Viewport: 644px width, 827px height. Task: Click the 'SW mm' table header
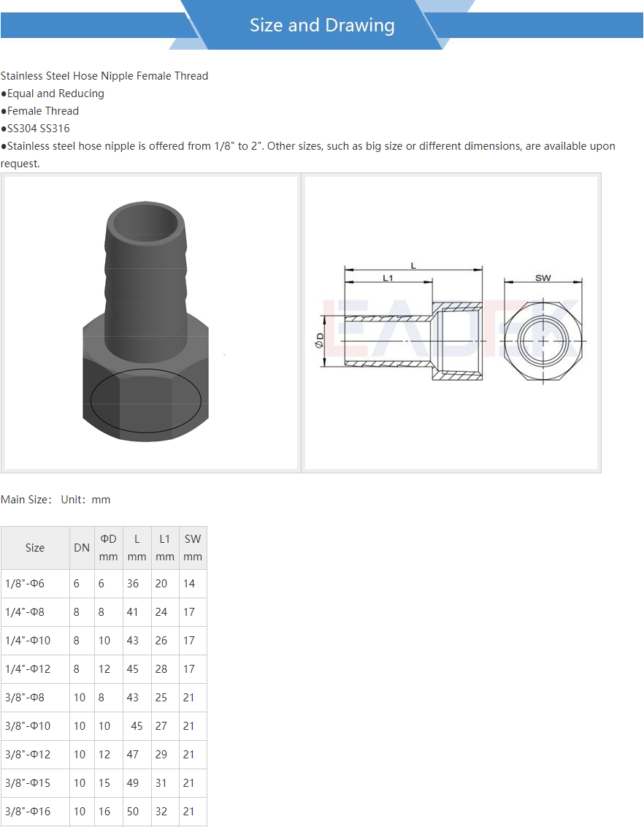193,547
